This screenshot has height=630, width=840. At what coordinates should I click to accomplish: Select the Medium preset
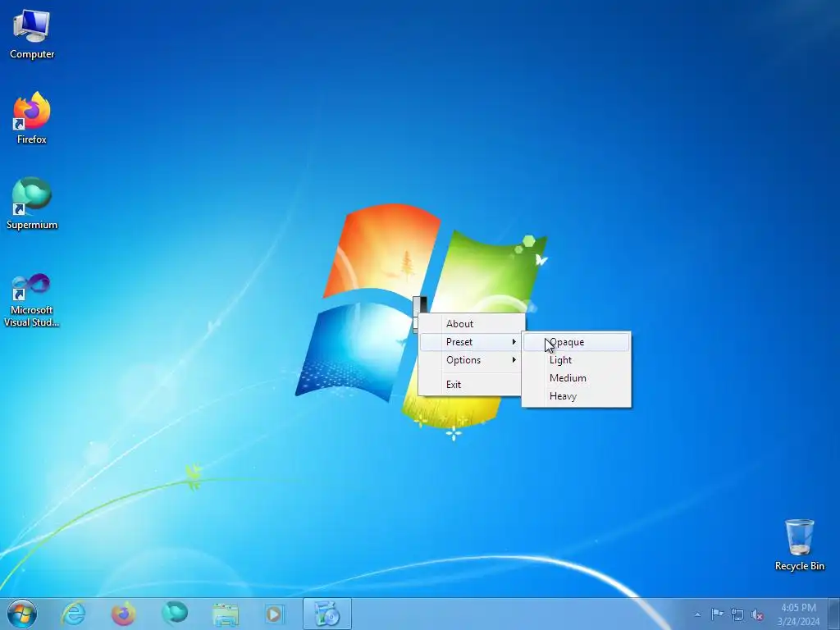point(577,377)
